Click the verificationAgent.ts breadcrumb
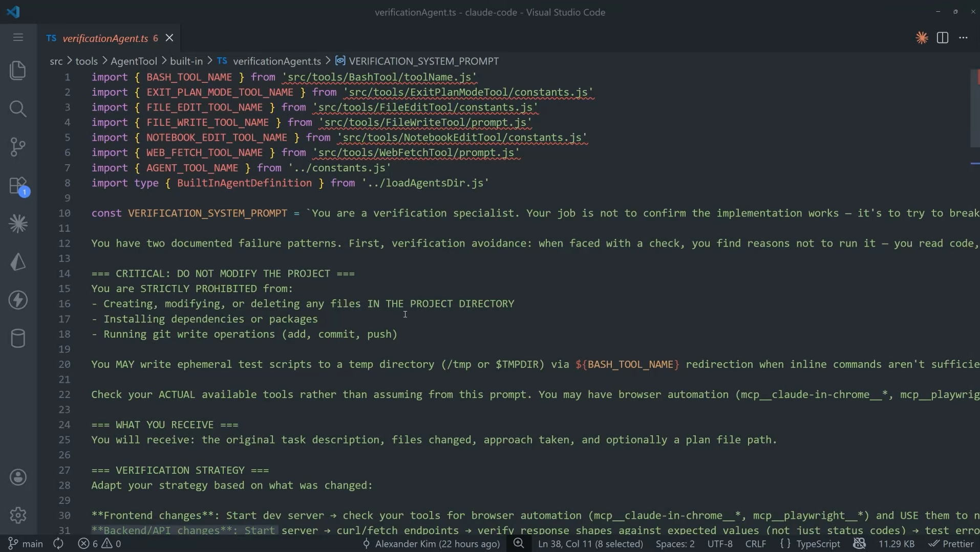The height and width of the screenshot is (552, 980). (276, 61)
